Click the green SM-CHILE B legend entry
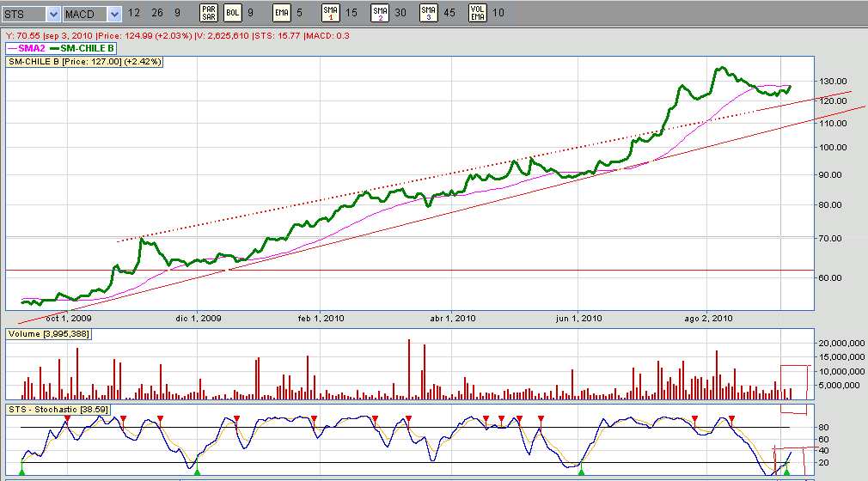 (86, 48)
